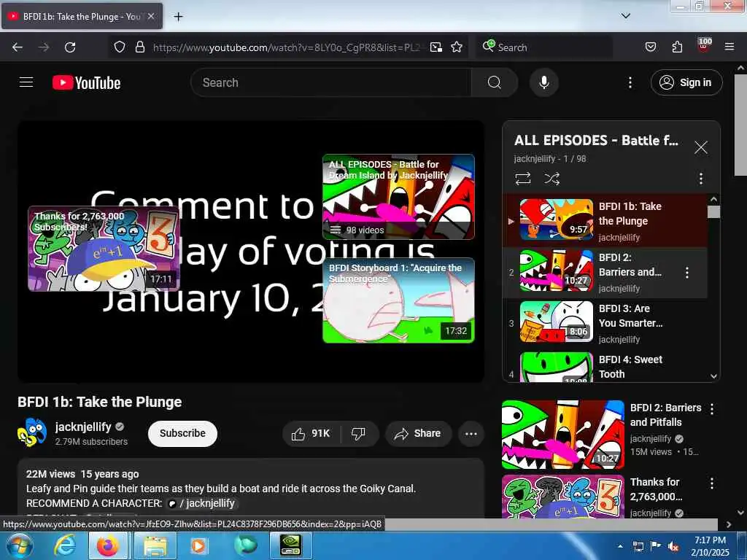Open the Pocket save icon
Viewport: 747px width, 560px height.
pos(650,47)
